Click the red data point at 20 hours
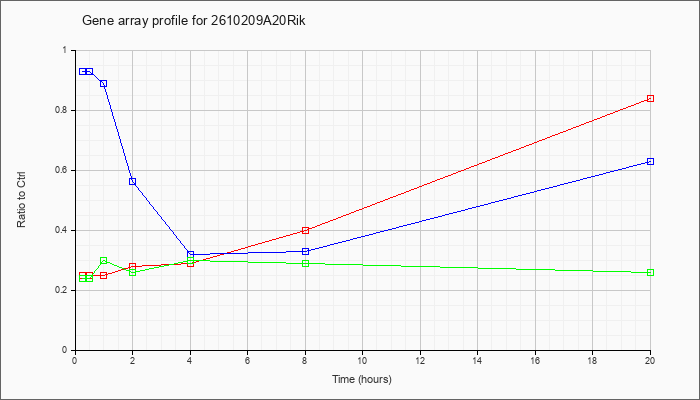The image size is (700, 400). click(x=650, y=98)
